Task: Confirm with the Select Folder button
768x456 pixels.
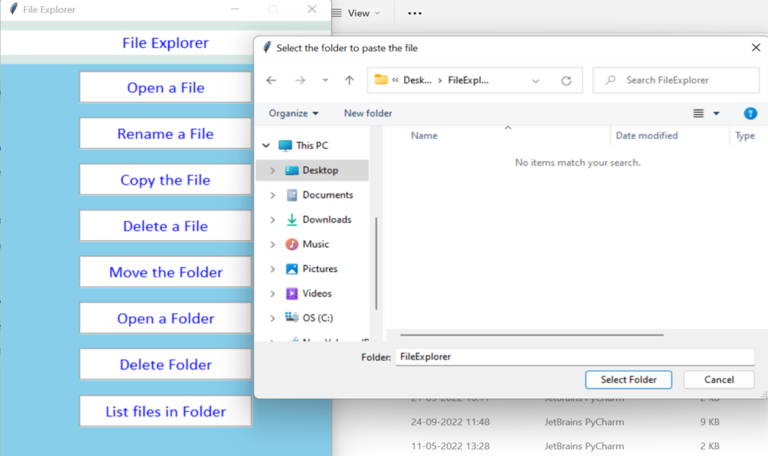Action: click(628, 380)
